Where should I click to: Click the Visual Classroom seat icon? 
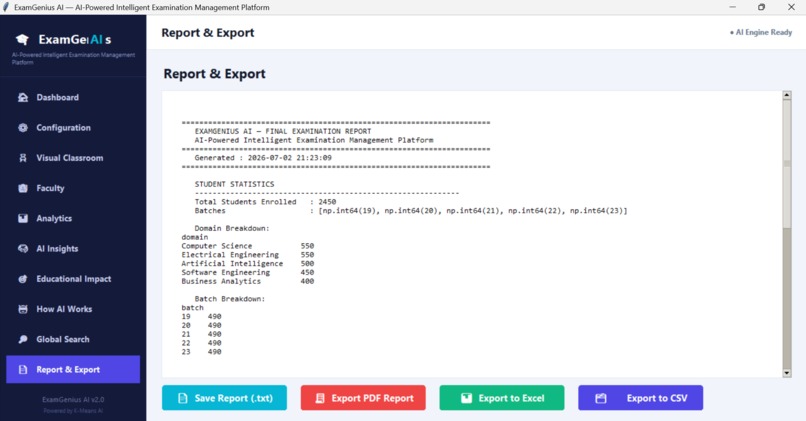coord(23,158)
